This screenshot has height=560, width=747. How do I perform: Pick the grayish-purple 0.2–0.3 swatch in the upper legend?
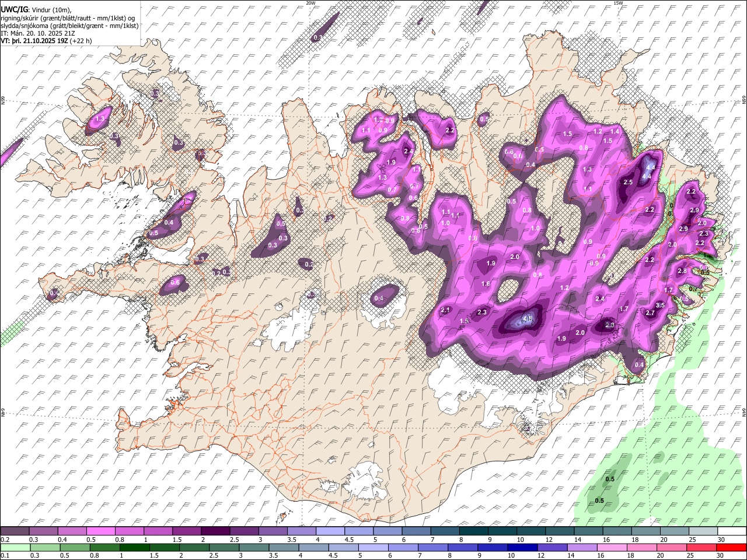(x=15, y=531)
